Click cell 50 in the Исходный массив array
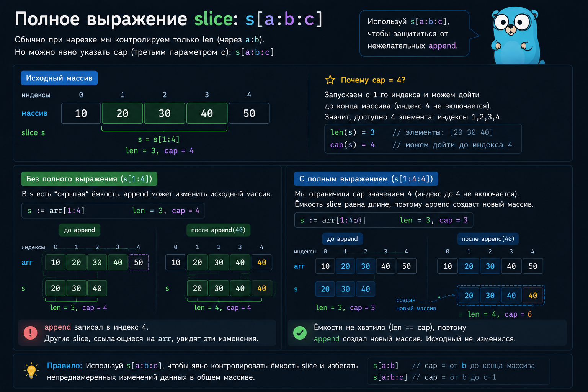588x392 pixels. 249,113
